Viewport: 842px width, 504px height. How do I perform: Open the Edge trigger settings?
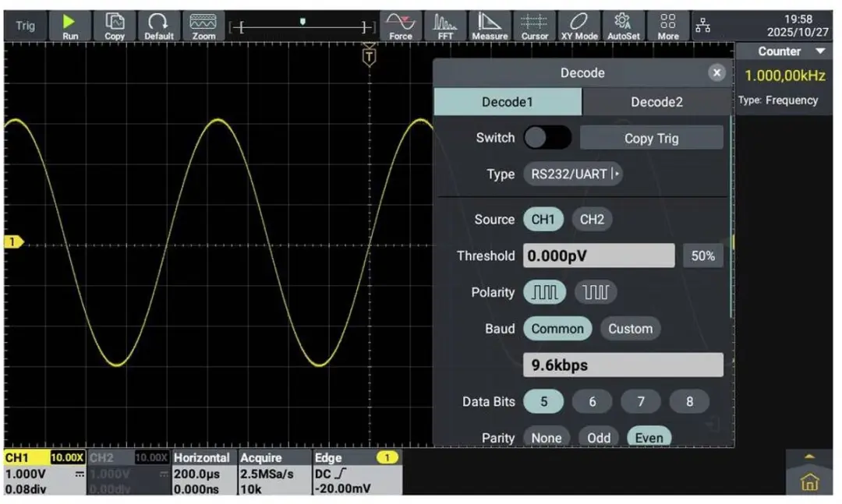coord(357,472)
